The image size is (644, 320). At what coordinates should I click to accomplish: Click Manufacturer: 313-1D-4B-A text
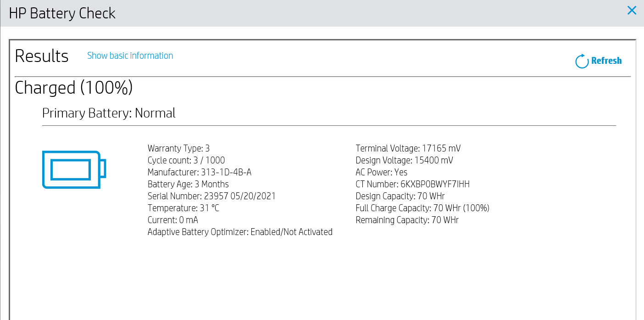pos(200,172)
